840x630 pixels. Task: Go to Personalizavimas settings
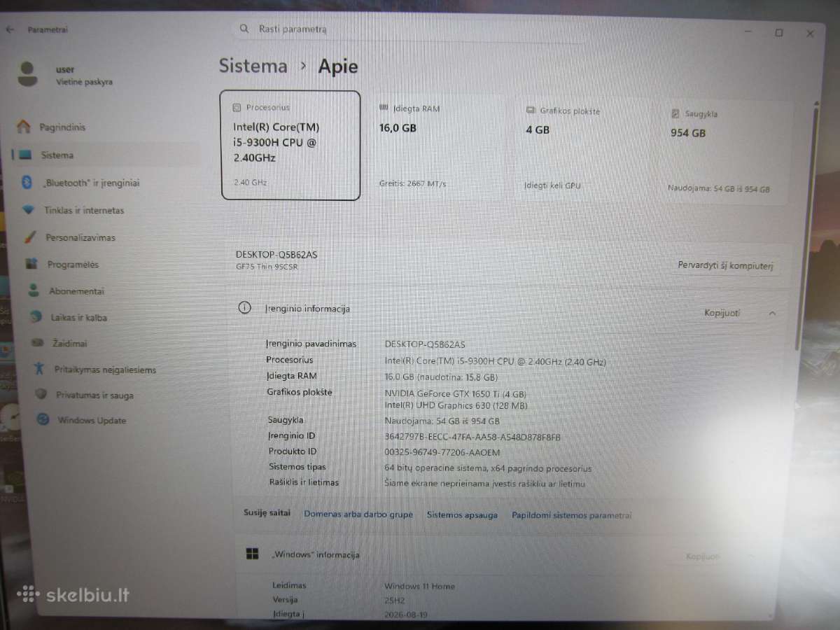[x=80, y=237]
